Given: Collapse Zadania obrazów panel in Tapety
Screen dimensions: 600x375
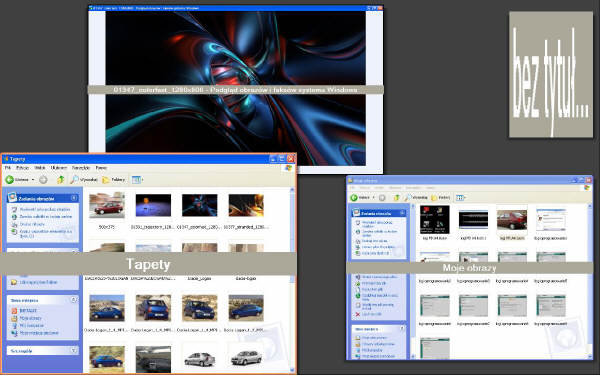Looking at the screenshot, I should click(x=74, y=198).
